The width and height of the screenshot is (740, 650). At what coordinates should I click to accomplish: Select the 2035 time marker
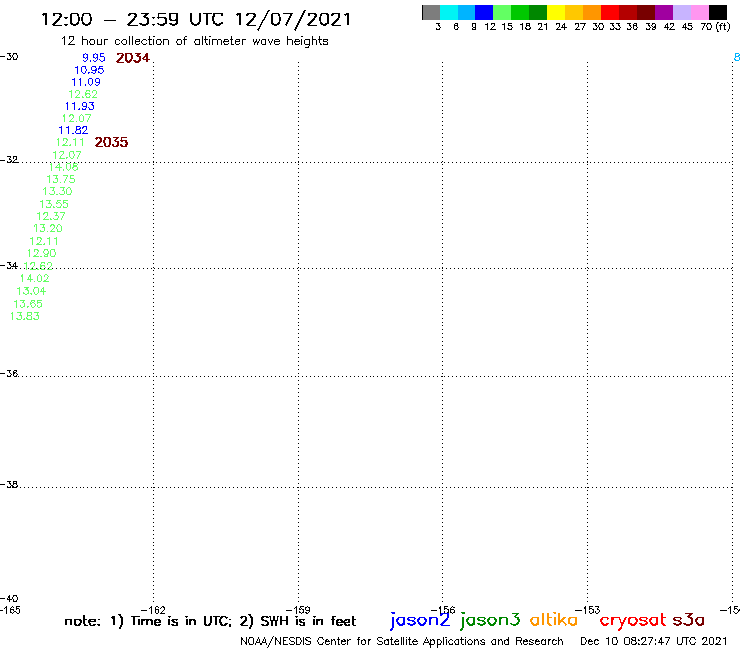[111, 142]
